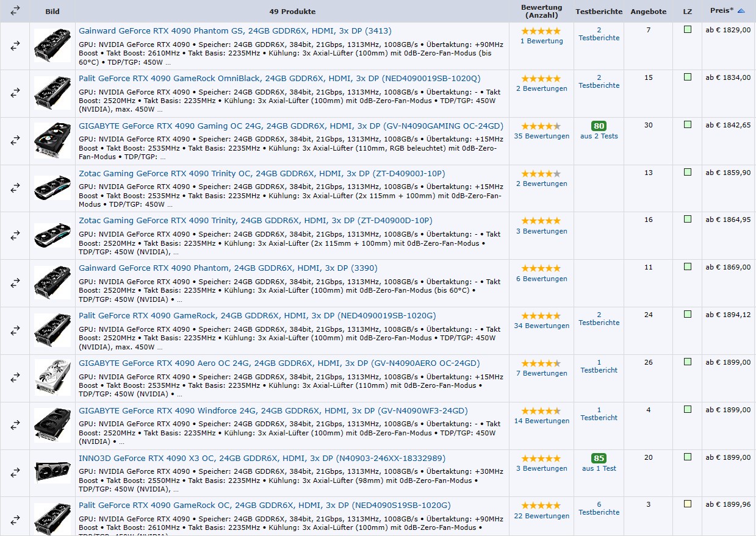Open Palit GameRock OC product link

point(265,505)
